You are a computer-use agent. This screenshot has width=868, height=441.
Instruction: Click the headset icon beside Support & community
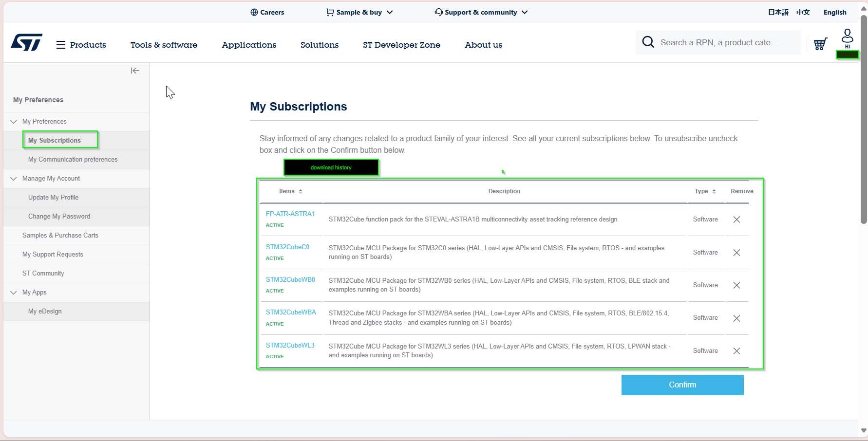pos(438,12)
